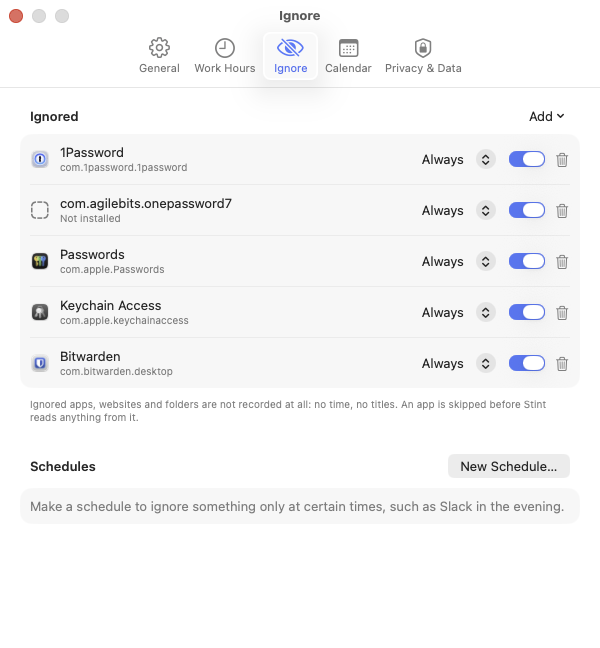Viewport: 600px width, 648px height.
Task: Select the Ignore tab
Action: [290, 56]
